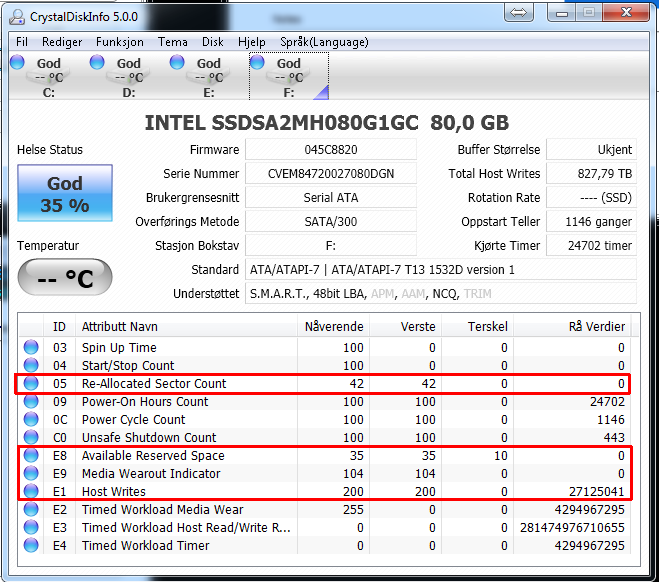Click the Attributt Navn column header
Image resolution: width=659 pixels, height=582 pixels.
point(186,327)
